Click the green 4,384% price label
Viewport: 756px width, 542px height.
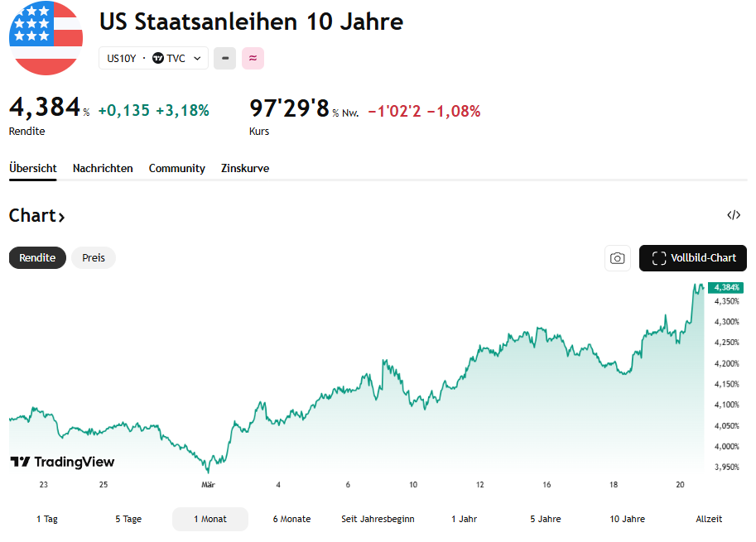click(x=725, y=287)
